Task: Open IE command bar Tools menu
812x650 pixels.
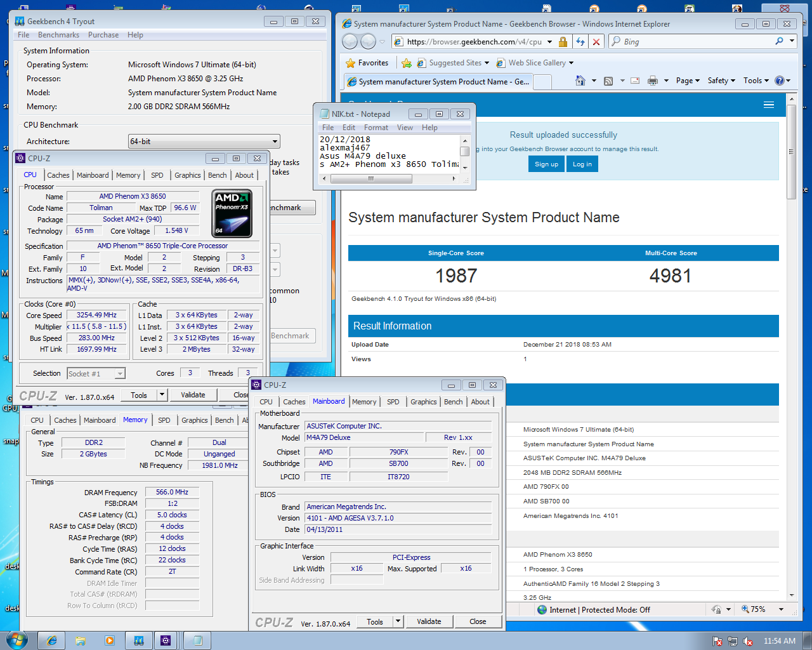Action: tap(756, 81)
